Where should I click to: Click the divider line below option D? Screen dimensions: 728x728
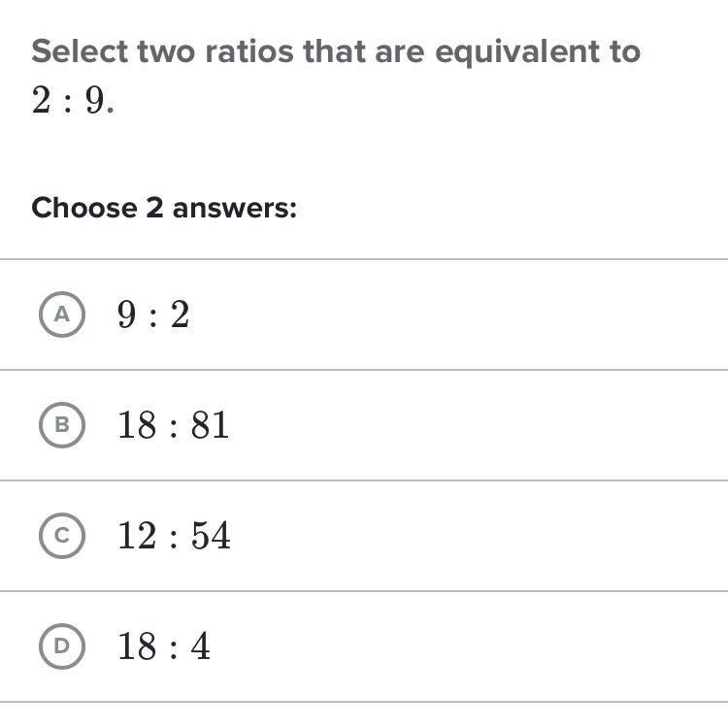364,702
